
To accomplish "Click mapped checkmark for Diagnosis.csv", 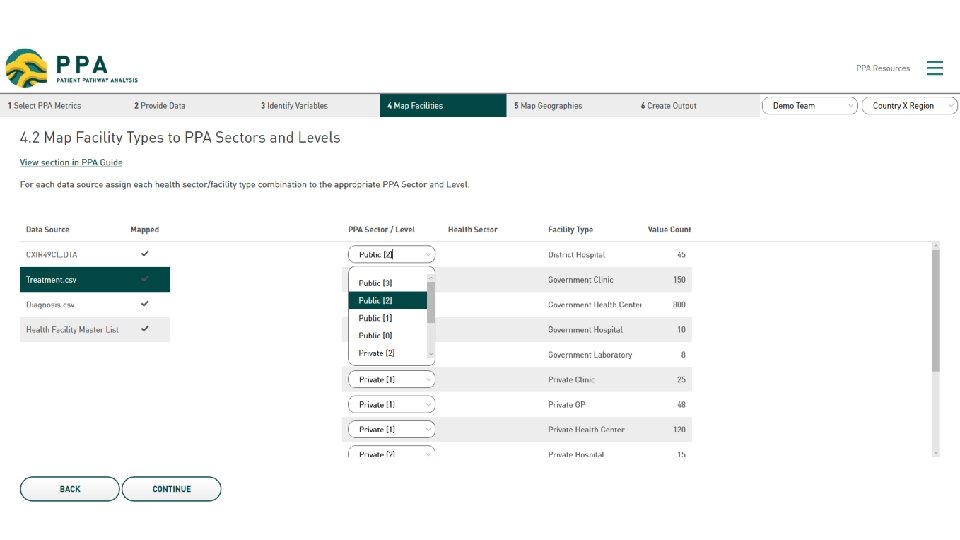I will [x=144, y=304].
